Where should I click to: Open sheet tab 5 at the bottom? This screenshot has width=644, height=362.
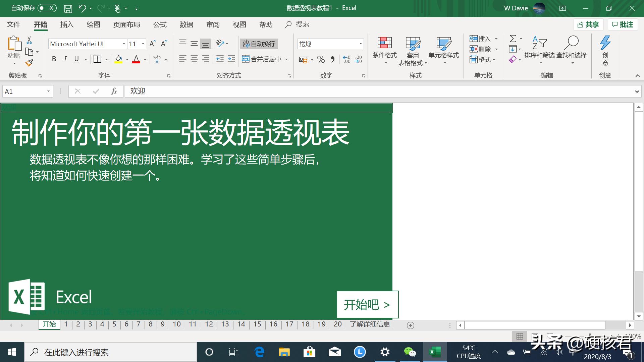pos(114,324)
